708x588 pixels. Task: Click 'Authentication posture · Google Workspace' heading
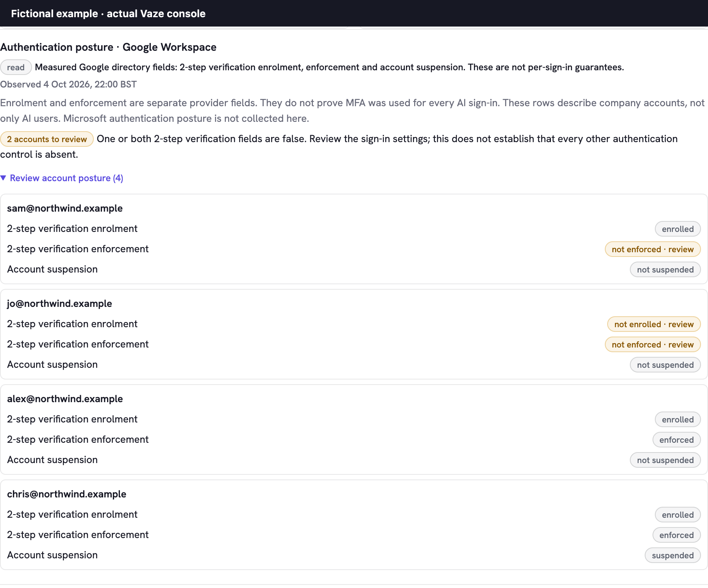click(108, 47)
